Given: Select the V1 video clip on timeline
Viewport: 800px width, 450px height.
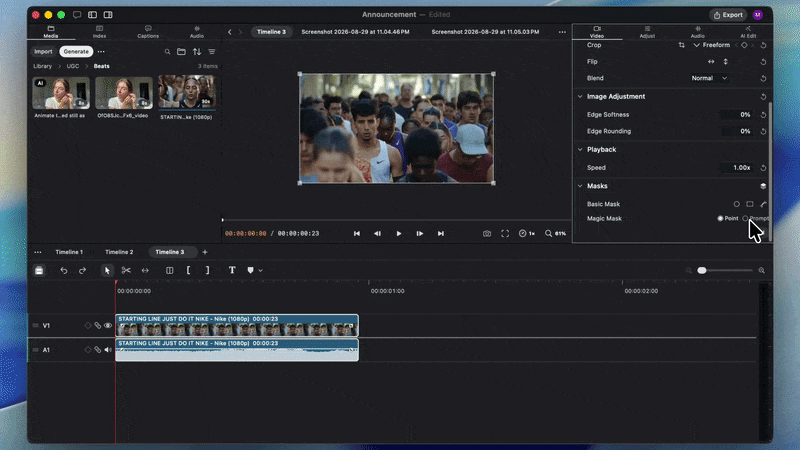Looking at the screenshot, I should point(237,326).
